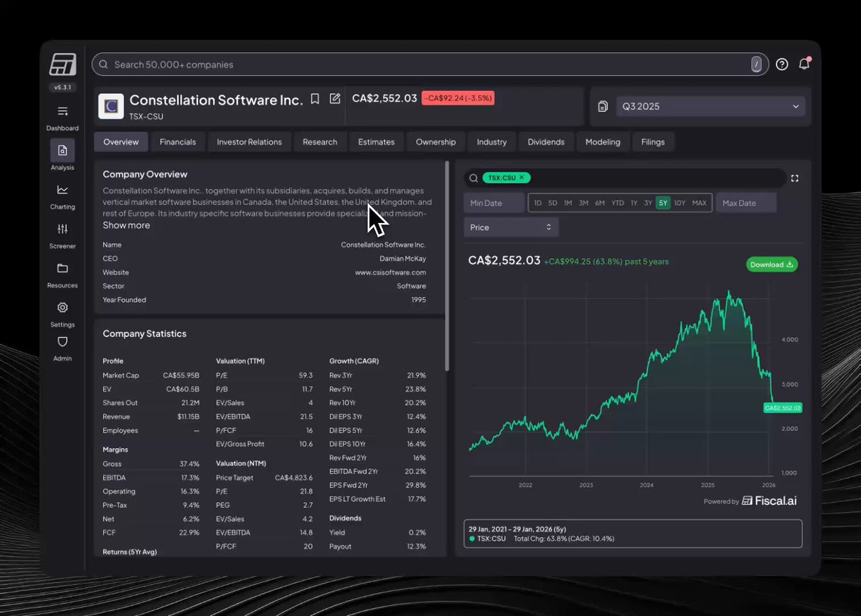Select the 1Y chart range
The image size is (861, 616).
634,203
